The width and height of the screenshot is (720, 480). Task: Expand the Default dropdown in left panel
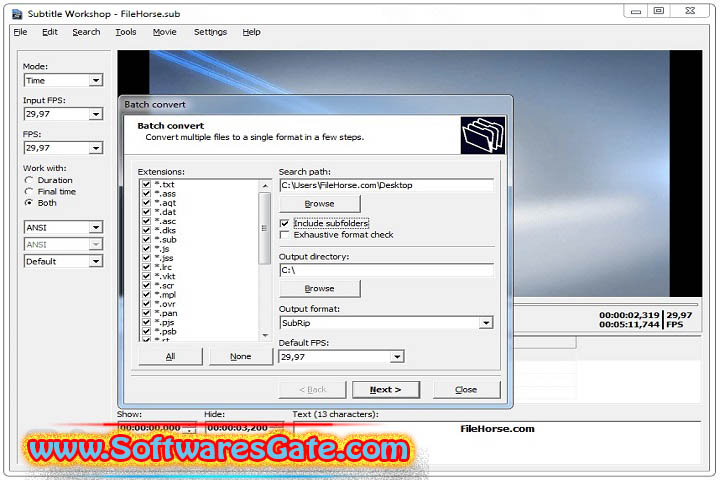tap(96, 261)
